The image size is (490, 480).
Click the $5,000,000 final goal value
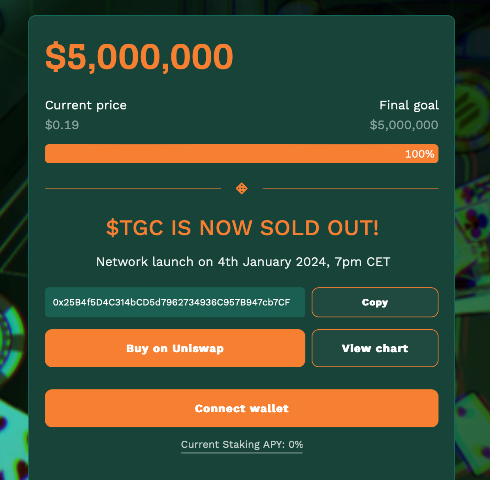tap(404, 125)
